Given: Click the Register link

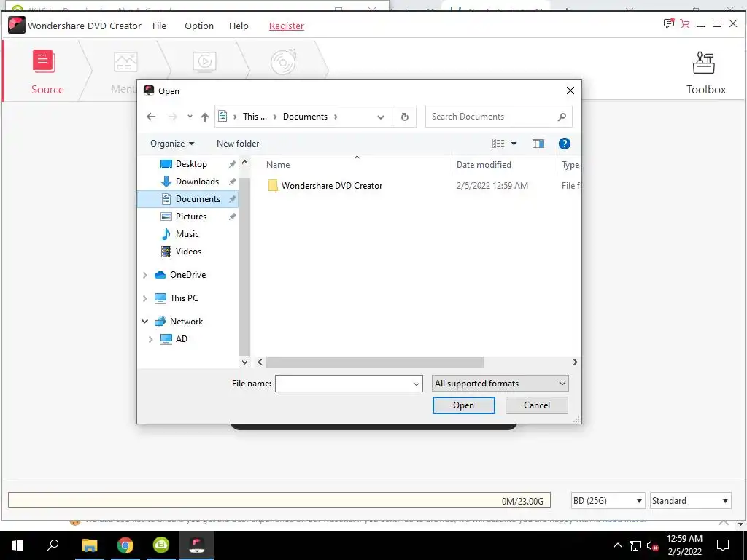Looking at the screenshot, I should pos(286,26).
